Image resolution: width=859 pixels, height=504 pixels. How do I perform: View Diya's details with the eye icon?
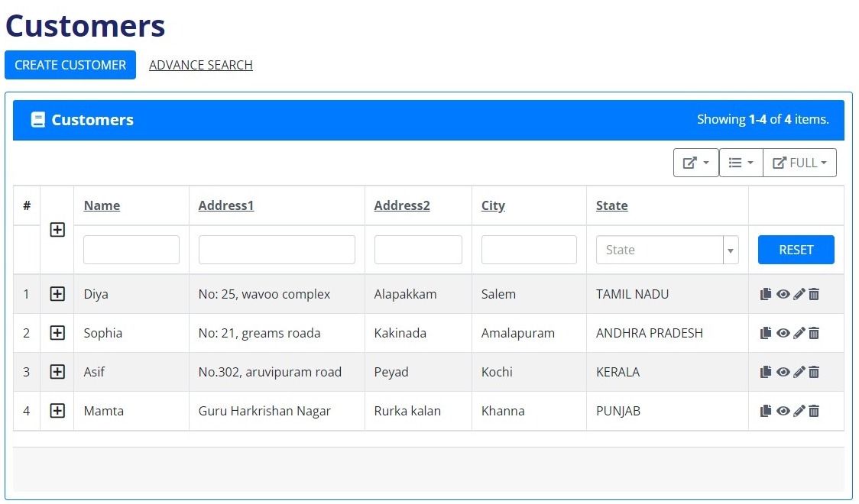[x=783, y=294]
